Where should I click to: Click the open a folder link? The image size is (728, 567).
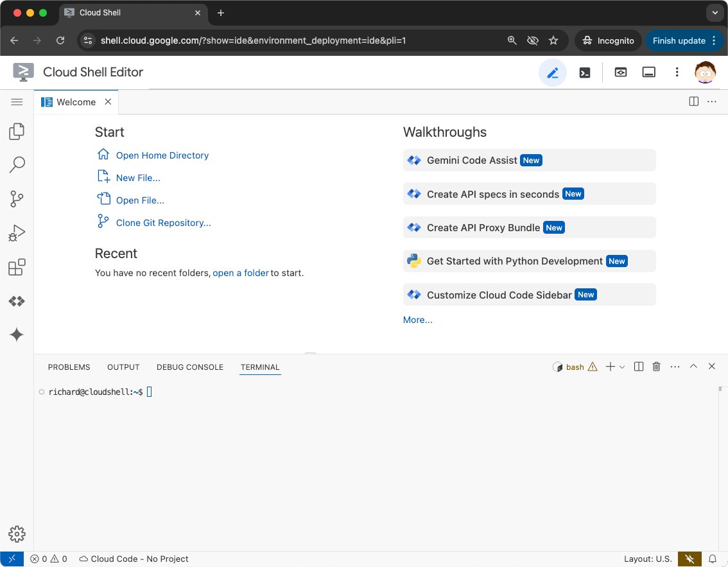tap(241, 273)
